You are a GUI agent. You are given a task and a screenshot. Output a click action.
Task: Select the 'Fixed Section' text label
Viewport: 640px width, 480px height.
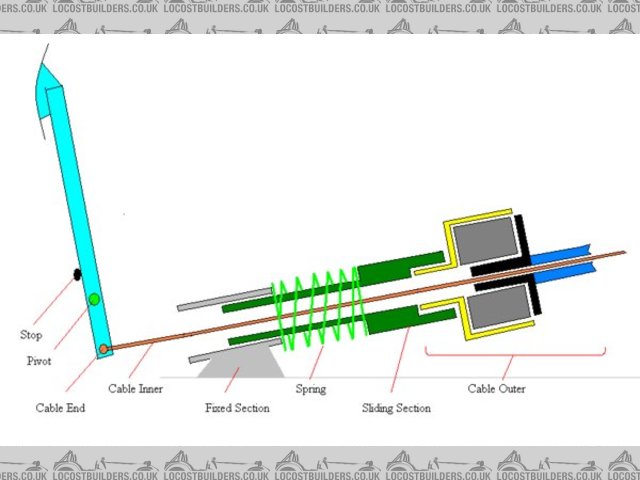click(x=237, y=408)
